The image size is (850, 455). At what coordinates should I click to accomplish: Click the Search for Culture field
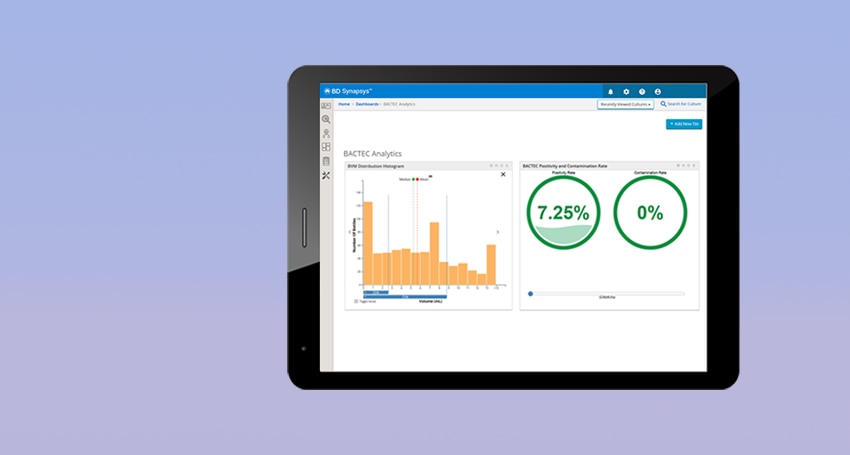(681, 104)
